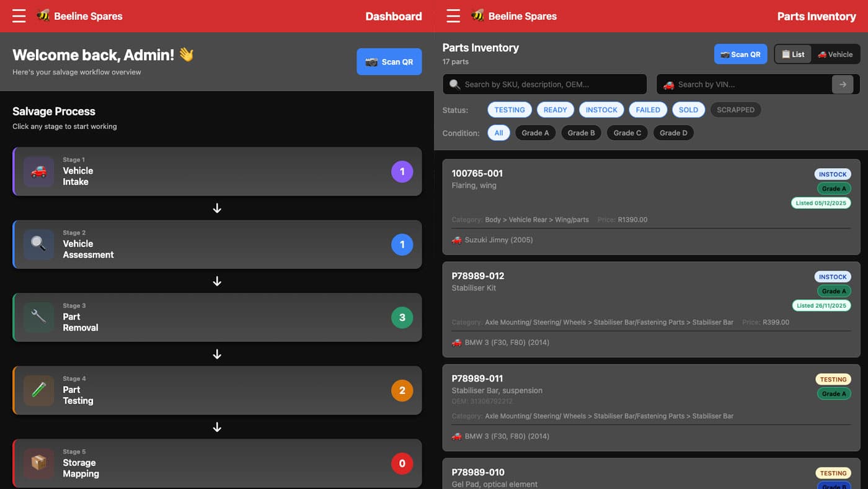The image size is (868, 489).
Task: Click the test tube icon for Part Testing
Action: click(x=38, y=390)
